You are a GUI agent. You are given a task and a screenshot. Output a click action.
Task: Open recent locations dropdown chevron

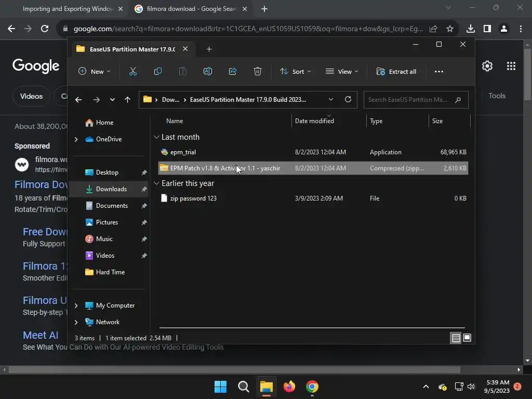(112, 100)
